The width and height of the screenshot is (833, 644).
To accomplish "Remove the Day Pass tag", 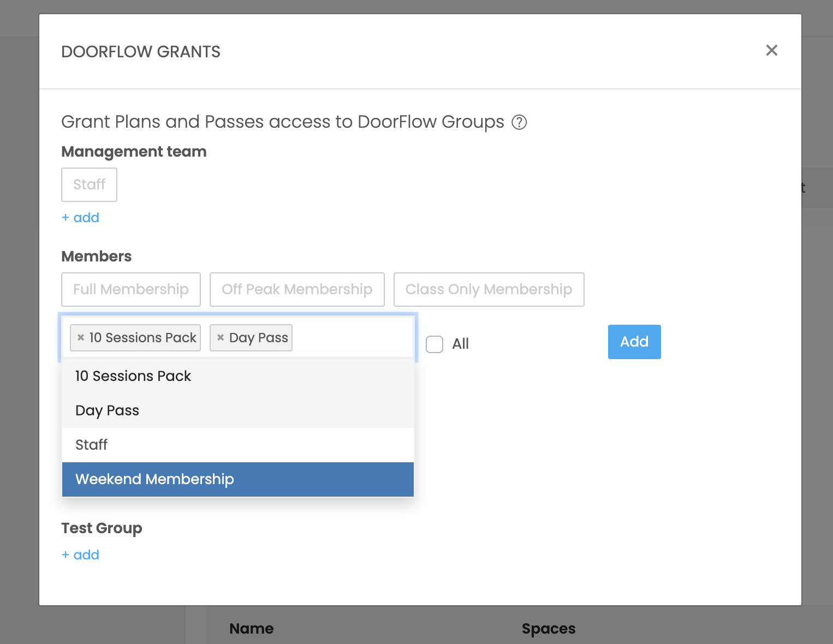I will coord(221,338).
